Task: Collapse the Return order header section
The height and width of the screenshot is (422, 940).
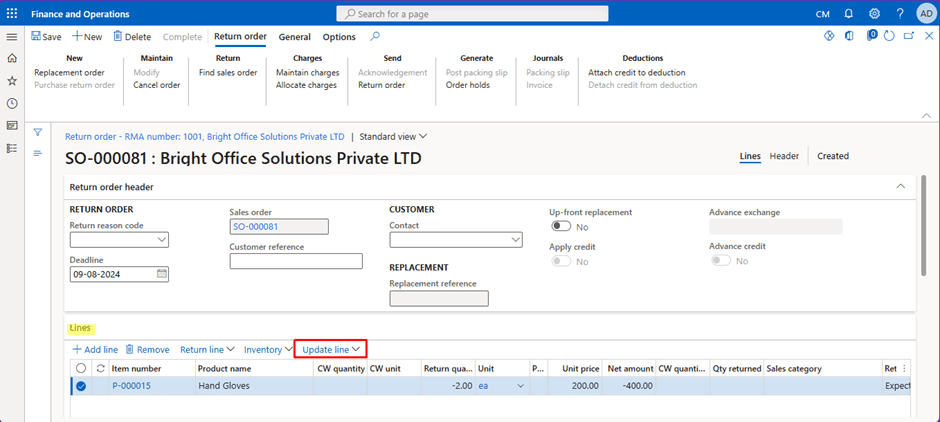Action: (900, 186)
